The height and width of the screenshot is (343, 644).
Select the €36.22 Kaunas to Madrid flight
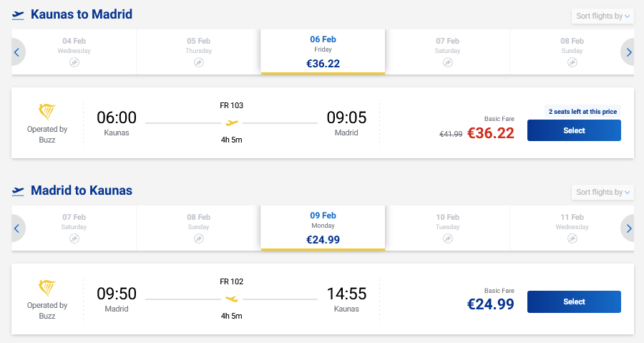[574, 130]
